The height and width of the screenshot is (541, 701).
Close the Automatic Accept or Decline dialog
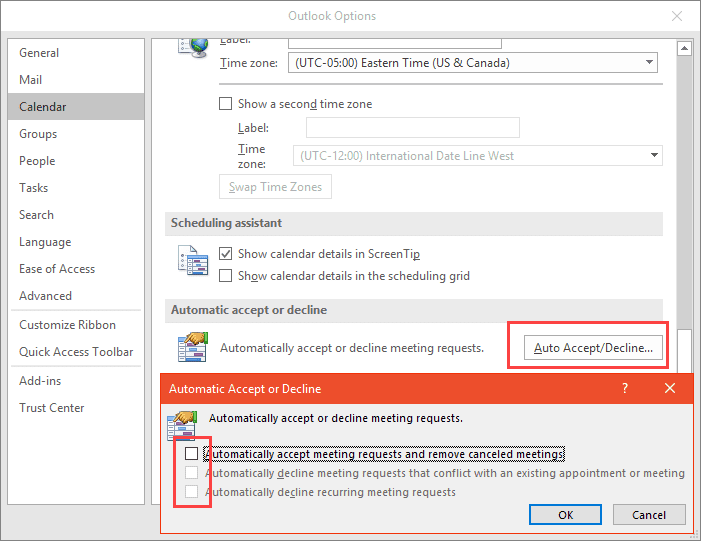[x=670, y=388]
